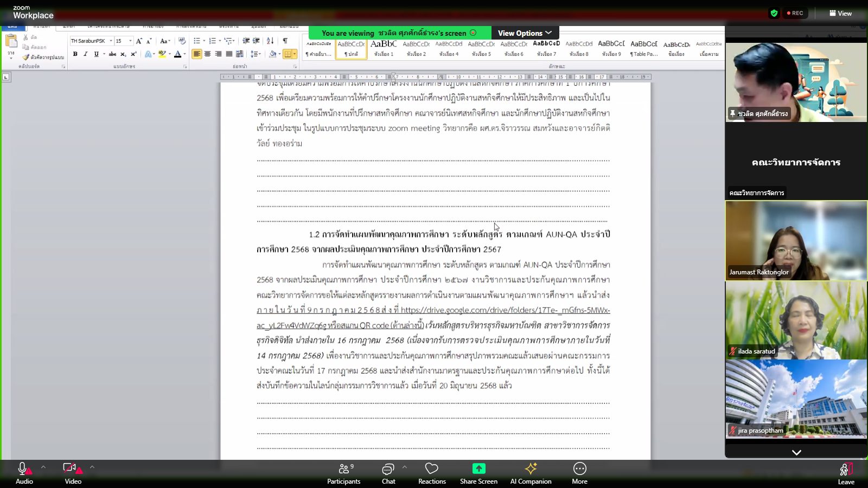868x488 pixels.
Task: Click the Leave meeting icon
Action: pyautogui.click(x=846, y=469)
